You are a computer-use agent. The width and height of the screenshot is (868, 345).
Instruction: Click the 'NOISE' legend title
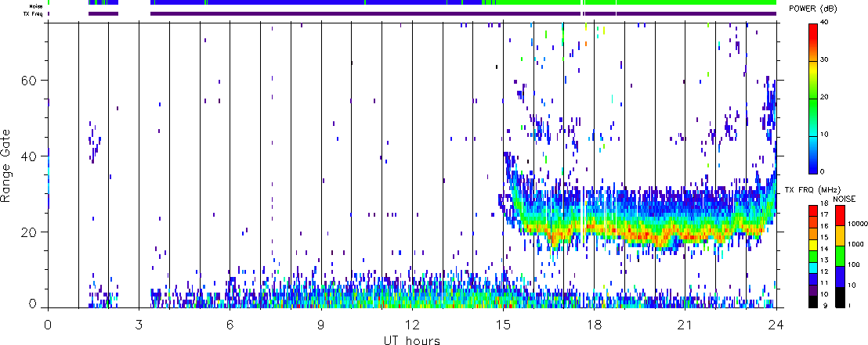tap(844, 199)
